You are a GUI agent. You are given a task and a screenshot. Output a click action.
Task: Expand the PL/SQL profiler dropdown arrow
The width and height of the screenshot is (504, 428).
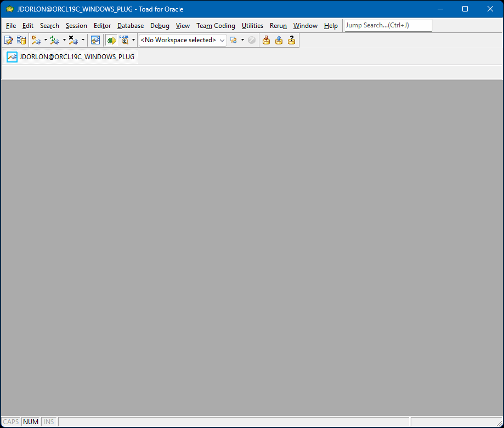click(133, 40)
